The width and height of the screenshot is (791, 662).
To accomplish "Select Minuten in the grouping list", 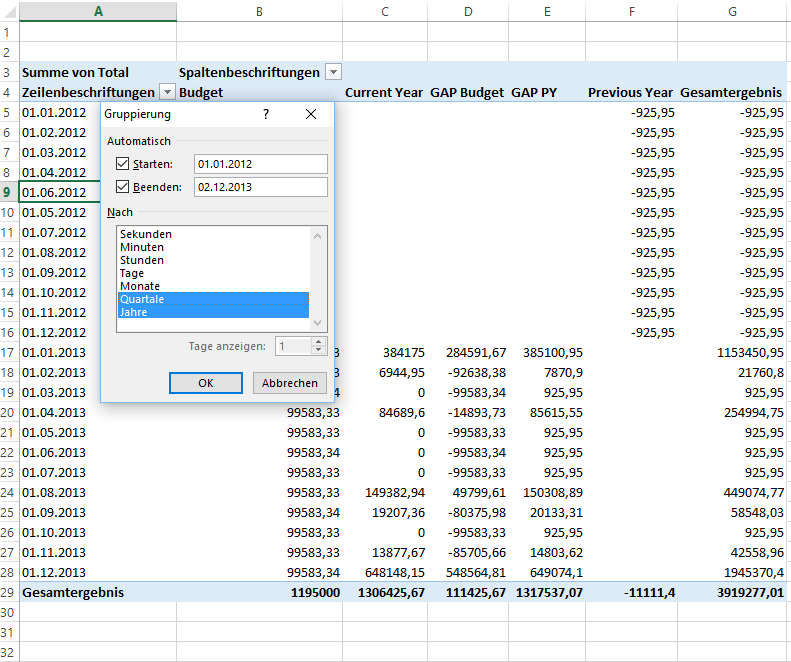I will click(142, 247).
